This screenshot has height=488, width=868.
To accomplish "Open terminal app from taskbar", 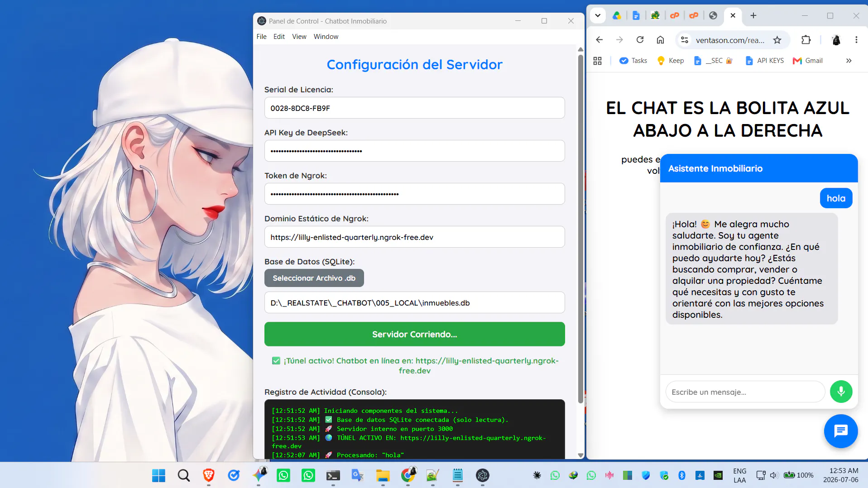I will point(333,475).
